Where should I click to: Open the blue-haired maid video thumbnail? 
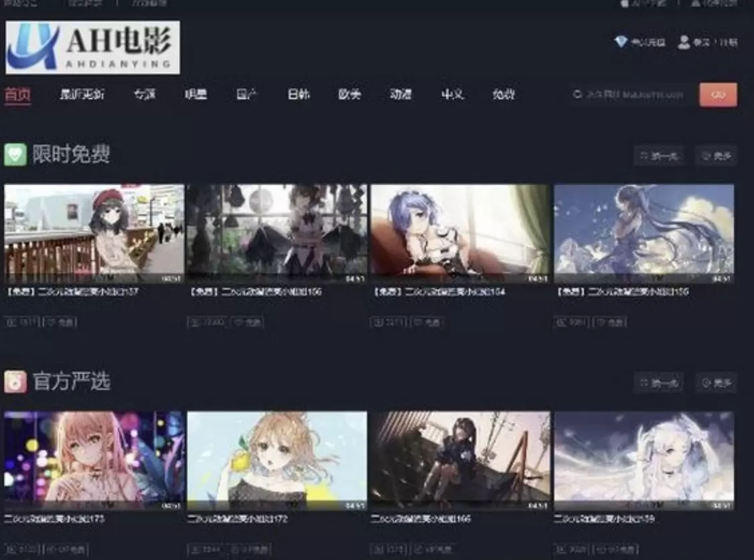click(x=460, y=233)
